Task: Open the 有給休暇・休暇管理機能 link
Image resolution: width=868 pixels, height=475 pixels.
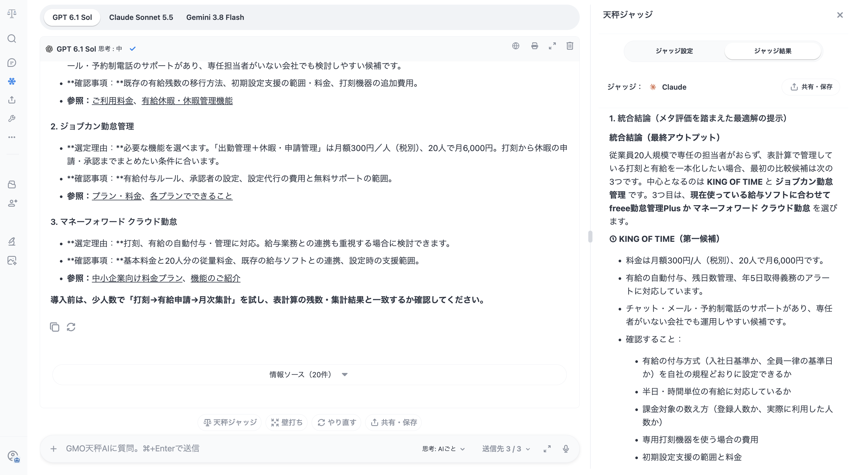Action: coord(187,101)
